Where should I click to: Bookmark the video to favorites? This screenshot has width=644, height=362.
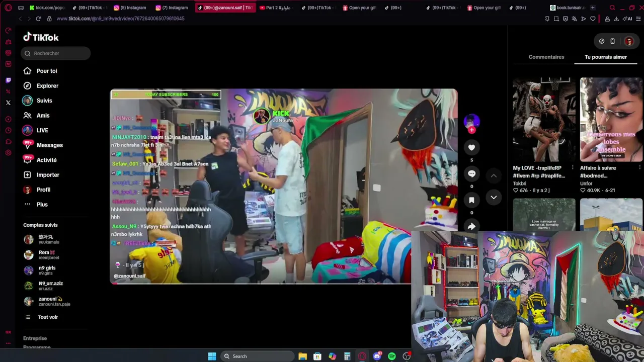[471, 200]
